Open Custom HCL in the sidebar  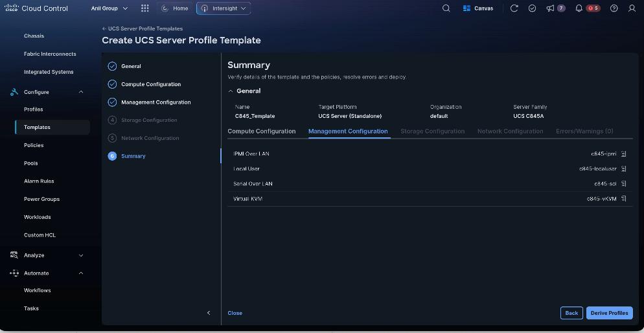pos(40,235)
